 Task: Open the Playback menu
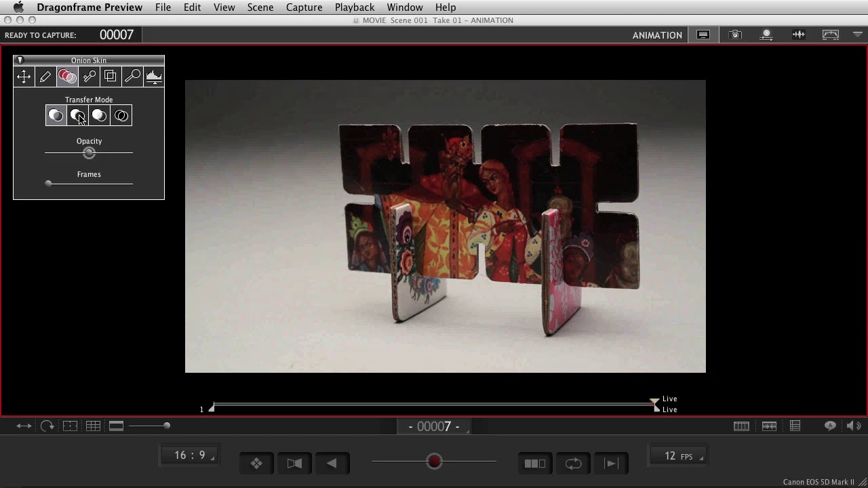click(x=355, y=7)
